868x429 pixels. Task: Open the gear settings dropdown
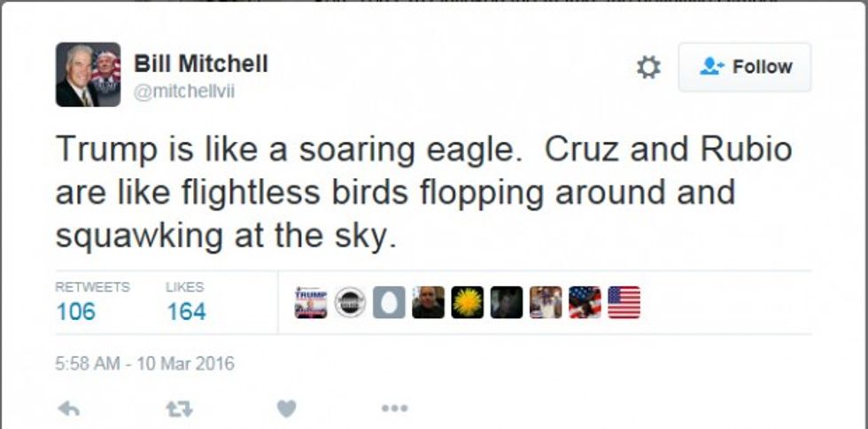[x=649, y=67]
